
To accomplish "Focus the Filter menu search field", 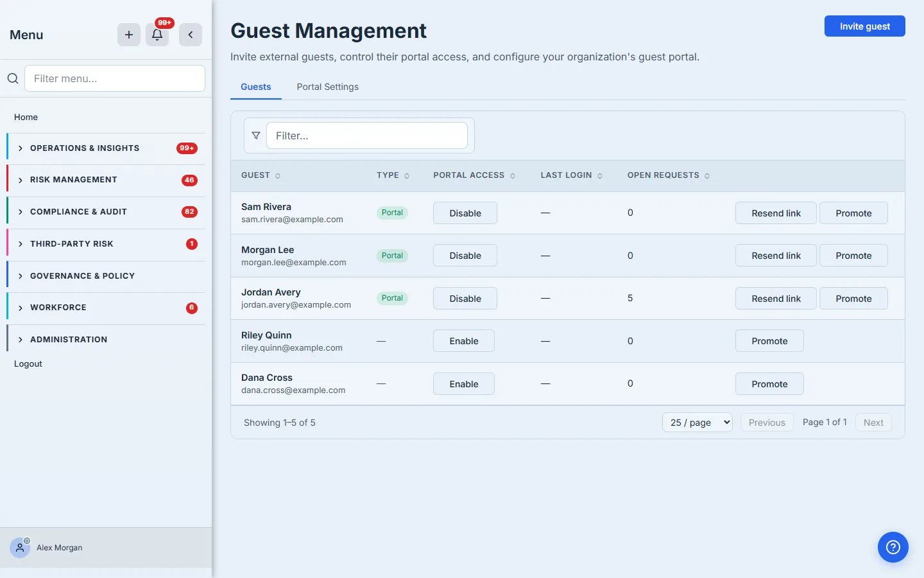I will pyautogui.click(x=115, y=78).
